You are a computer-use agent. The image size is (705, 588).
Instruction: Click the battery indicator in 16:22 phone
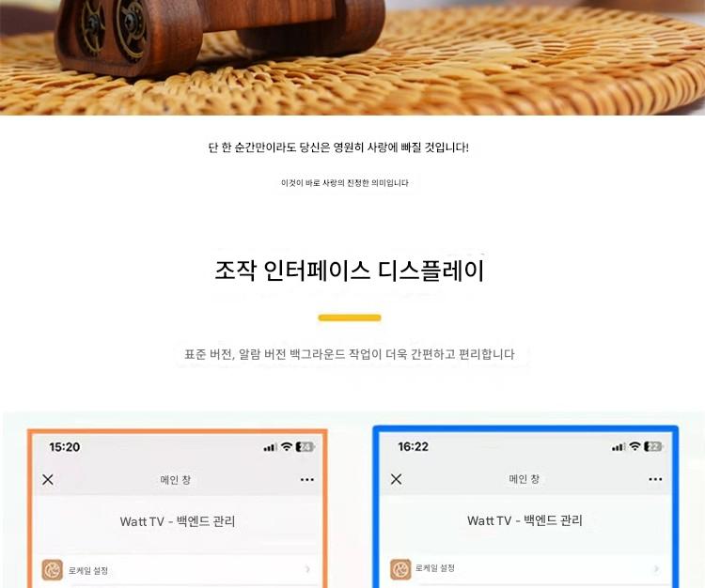pos(653,446)
